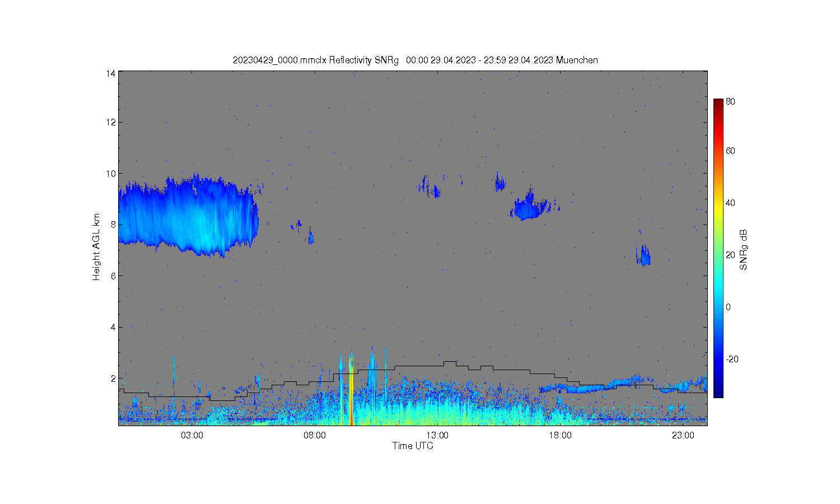
Task: Click the colorbar value 0
Action: (x=728, y=307)
